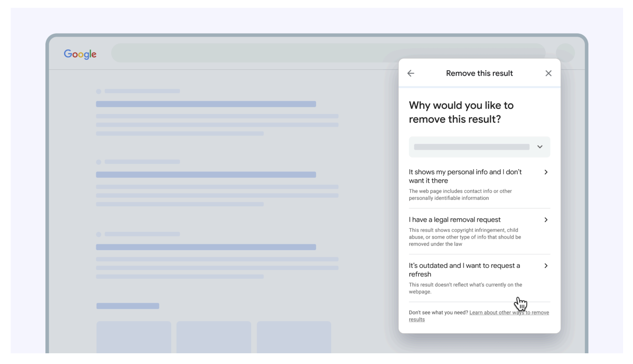Click 'Why would you like to remove this result?' heading
Viewport: 633px width, 364px height.
pos(461,112)
